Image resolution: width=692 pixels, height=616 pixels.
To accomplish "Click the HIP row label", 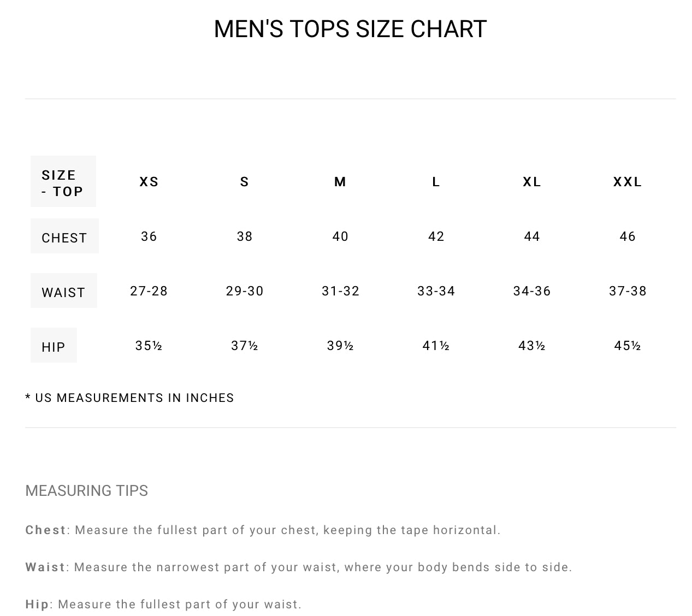I will pos(54,347).
